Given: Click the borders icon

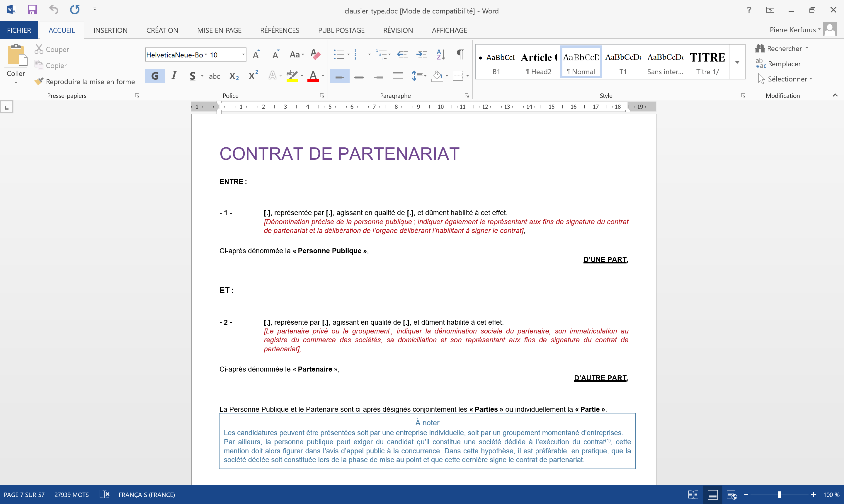Looking at the screenshot, I should (458, 76).
